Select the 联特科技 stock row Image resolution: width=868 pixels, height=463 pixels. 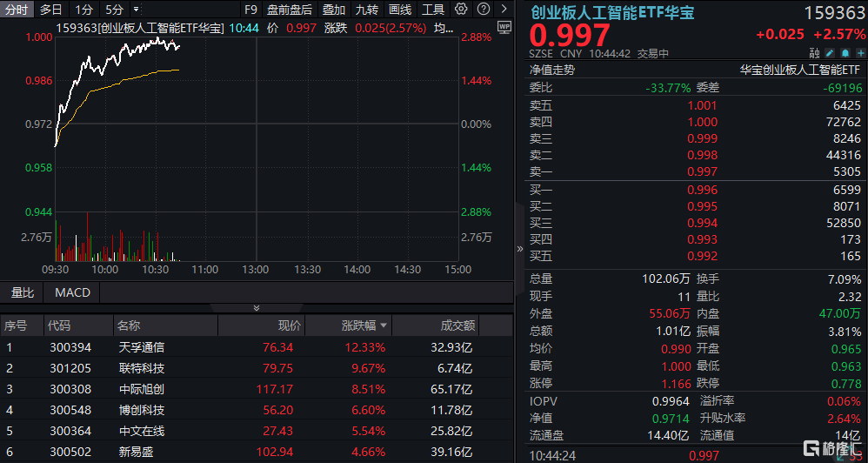click(257, 368)
